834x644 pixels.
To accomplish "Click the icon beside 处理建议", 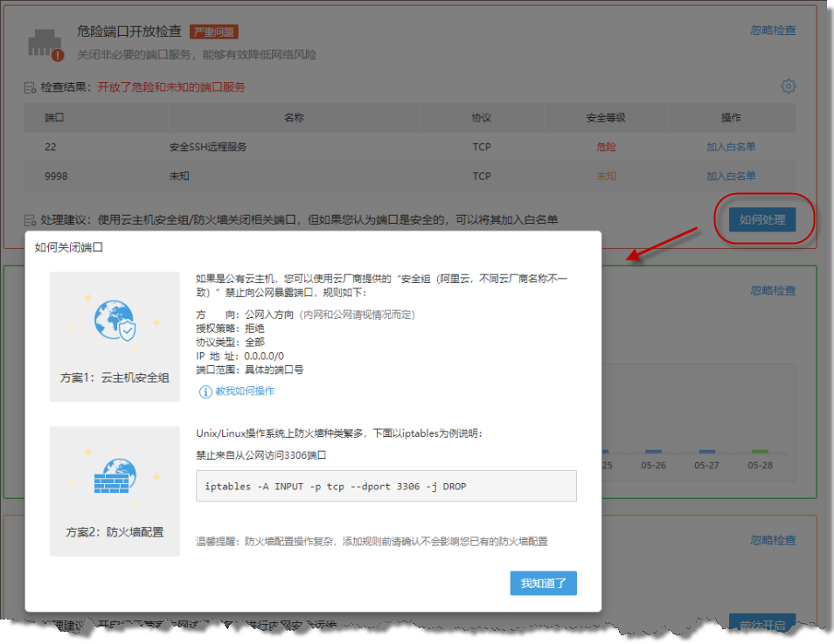I will point(31,220).
